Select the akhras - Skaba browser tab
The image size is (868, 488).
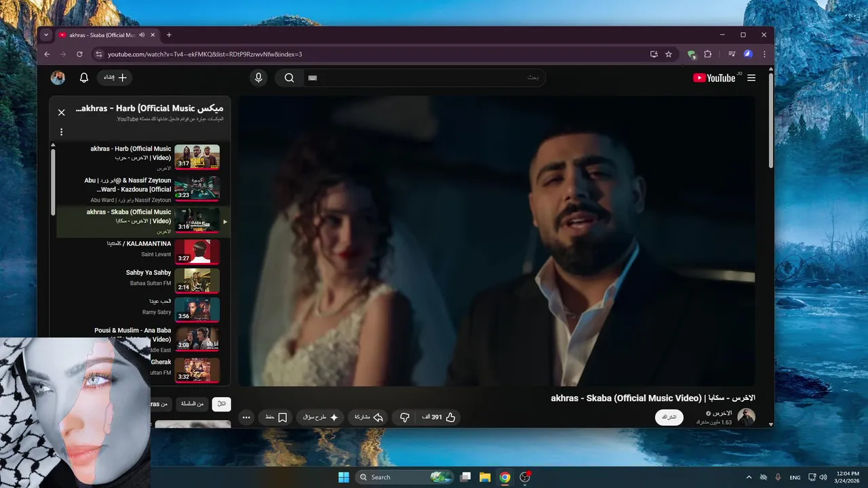(x=107, y=35)
